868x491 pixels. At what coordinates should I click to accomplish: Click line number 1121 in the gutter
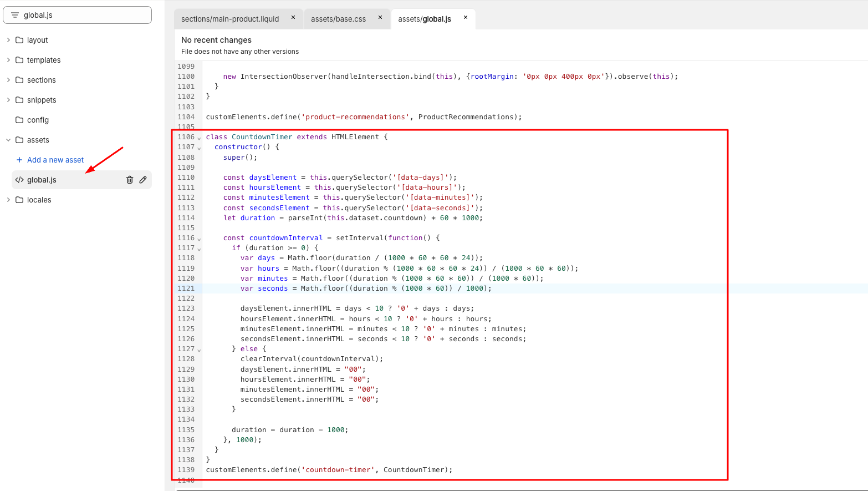[x=186, y=288]
